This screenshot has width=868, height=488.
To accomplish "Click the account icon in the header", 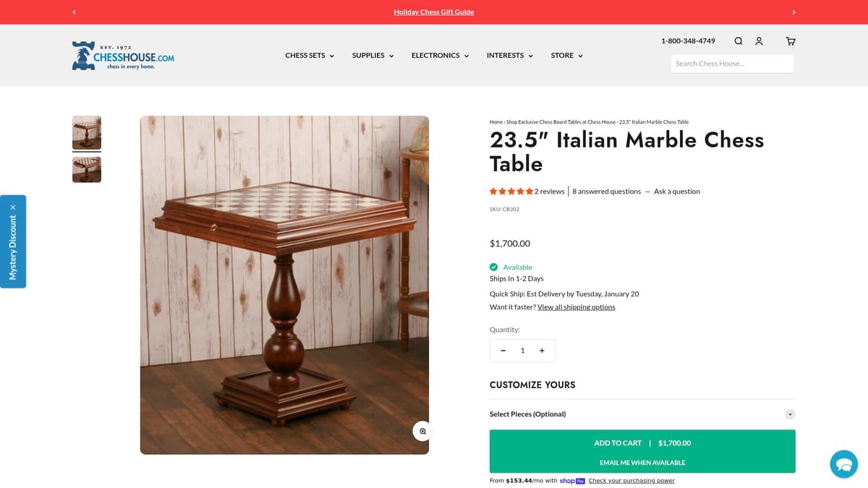I will tap(759, 41).
